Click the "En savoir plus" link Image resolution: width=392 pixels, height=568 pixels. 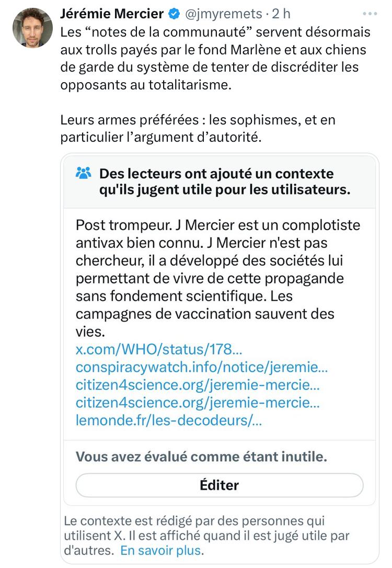click(x=160, y=551)
